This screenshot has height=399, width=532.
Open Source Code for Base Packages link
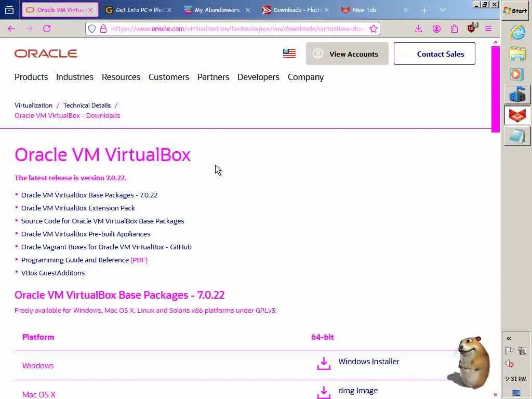click(x=103, y=221)
